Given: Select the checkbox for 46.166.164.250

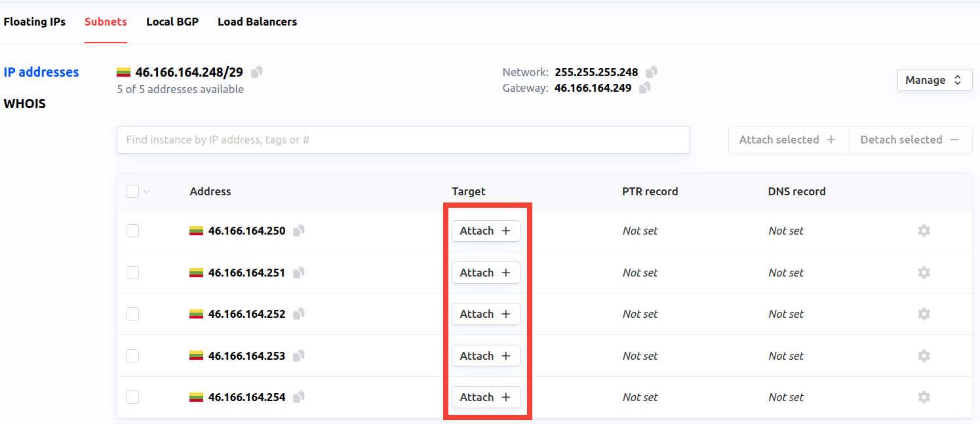Looking at the screenshot, I should point(133,231).
